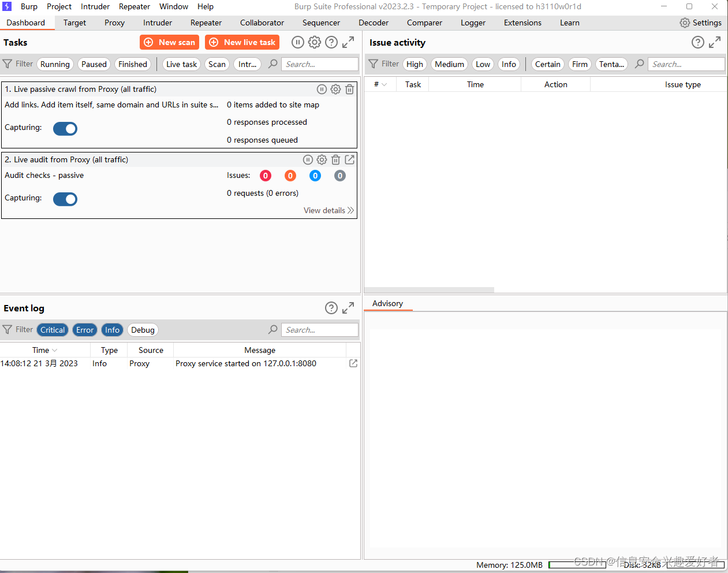This screenshot has height=573, width=728.
Task: Expand View details of live audit
Action: click(x=328, y=210)
